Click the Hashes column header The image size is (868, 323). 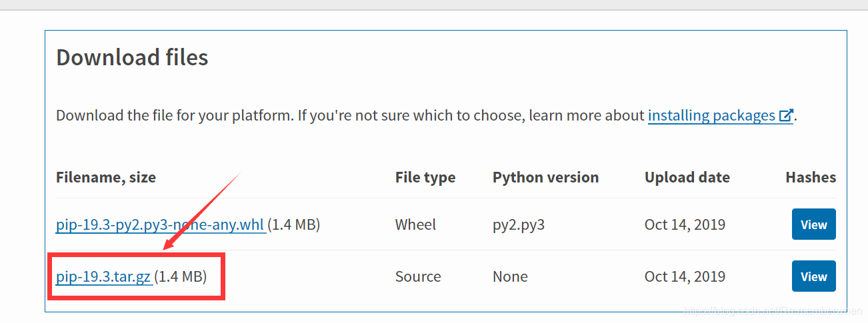click(811, 178)
